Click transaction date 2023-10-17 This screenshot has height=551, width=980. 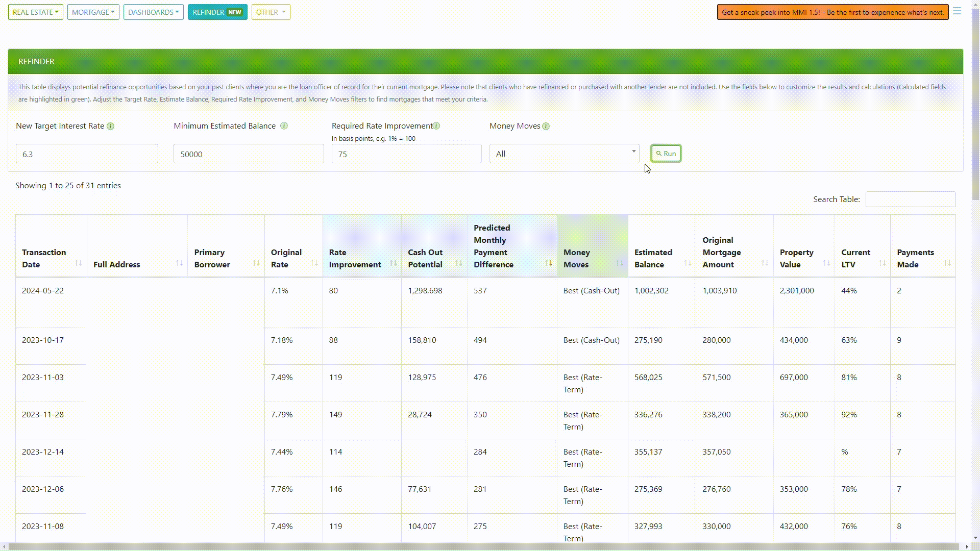coord(43,340)
